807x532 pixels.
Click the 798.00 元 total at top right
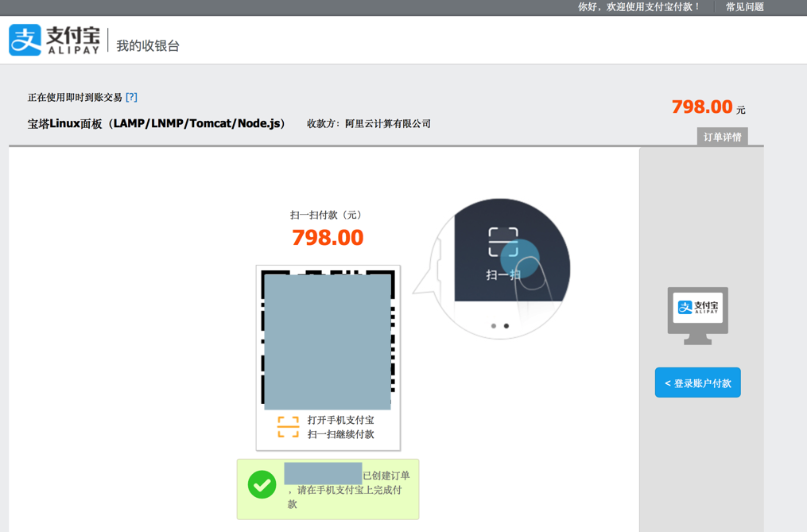coord(708,107)
